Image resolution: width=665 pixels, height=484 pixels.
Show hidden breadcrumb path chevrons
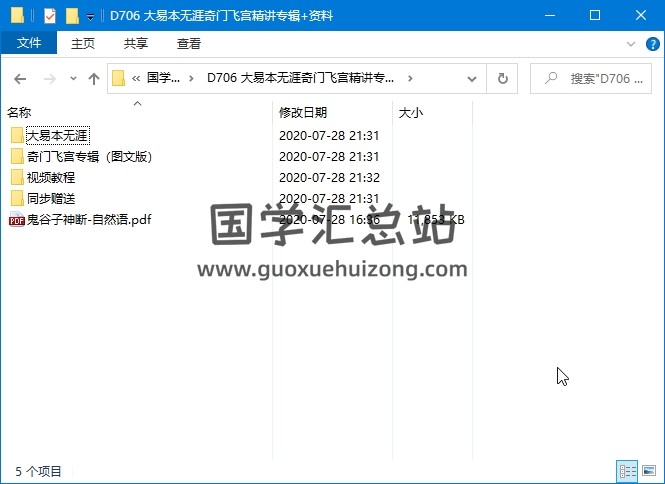click(136, 78)
